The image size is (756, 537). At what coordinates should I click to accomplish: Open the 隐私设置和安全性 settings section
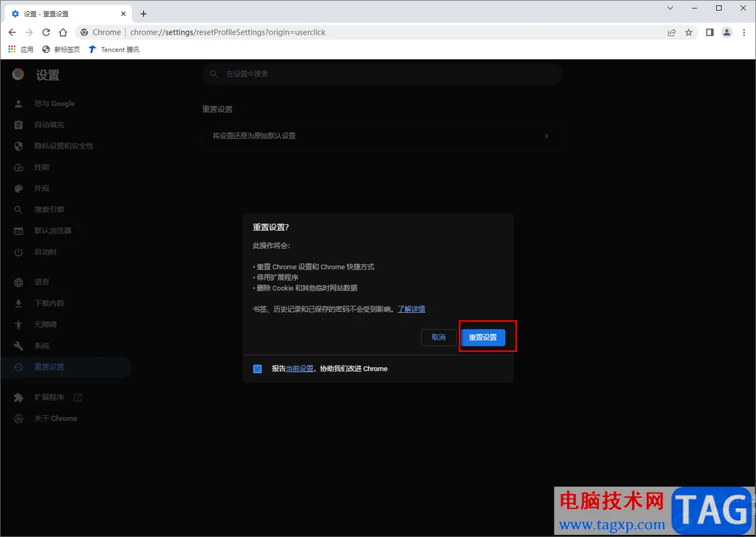pos(65,146)
